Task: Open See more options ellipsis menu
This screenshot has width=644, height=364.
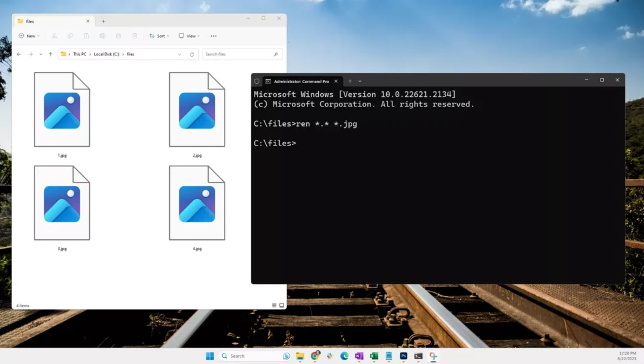Action: point(214,36)
